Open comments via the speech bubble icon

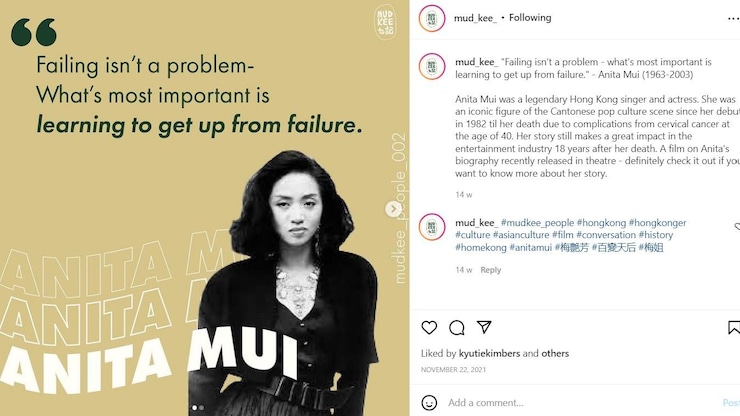(x=456, y=327)
